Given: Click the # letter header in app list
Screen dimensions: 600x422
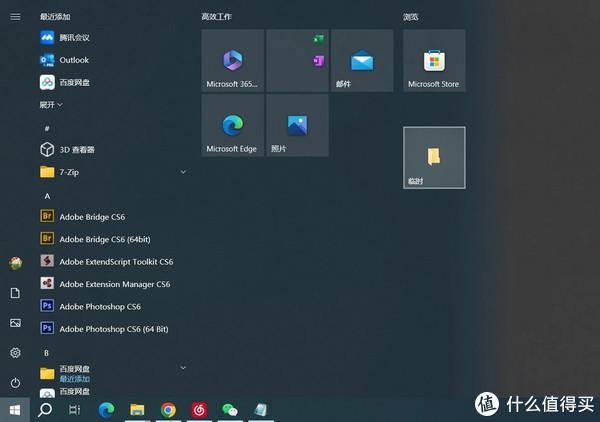Looking at the screenshot, I should click(47, 128).
